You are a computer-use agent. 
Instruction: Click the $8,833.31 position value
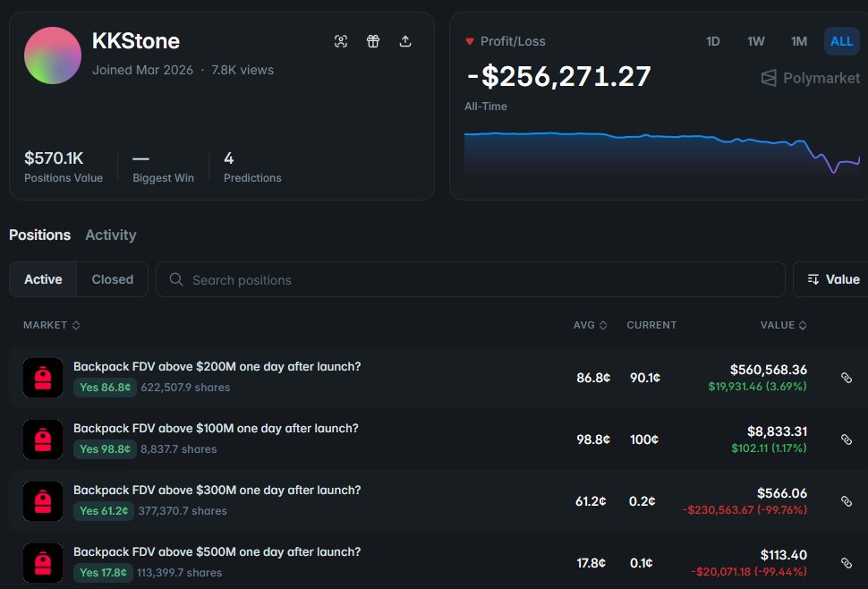pyautogui.click(x=778, y=431)
